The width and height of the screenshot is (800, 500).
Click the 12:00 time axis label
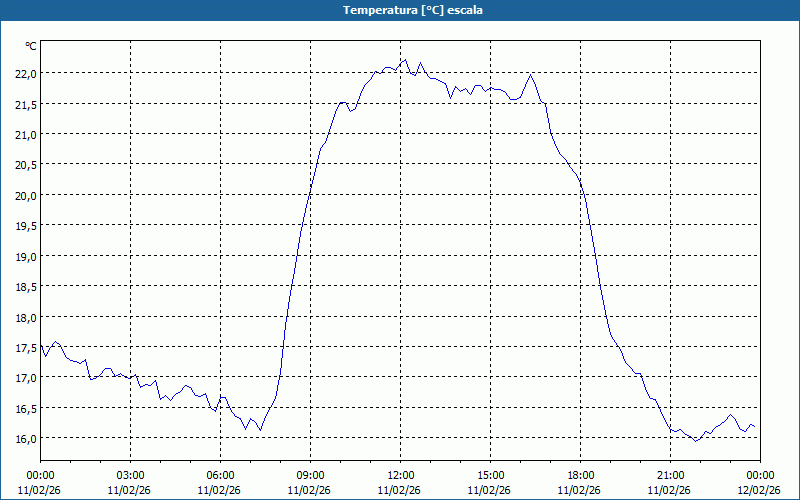[x=400, y=475]
